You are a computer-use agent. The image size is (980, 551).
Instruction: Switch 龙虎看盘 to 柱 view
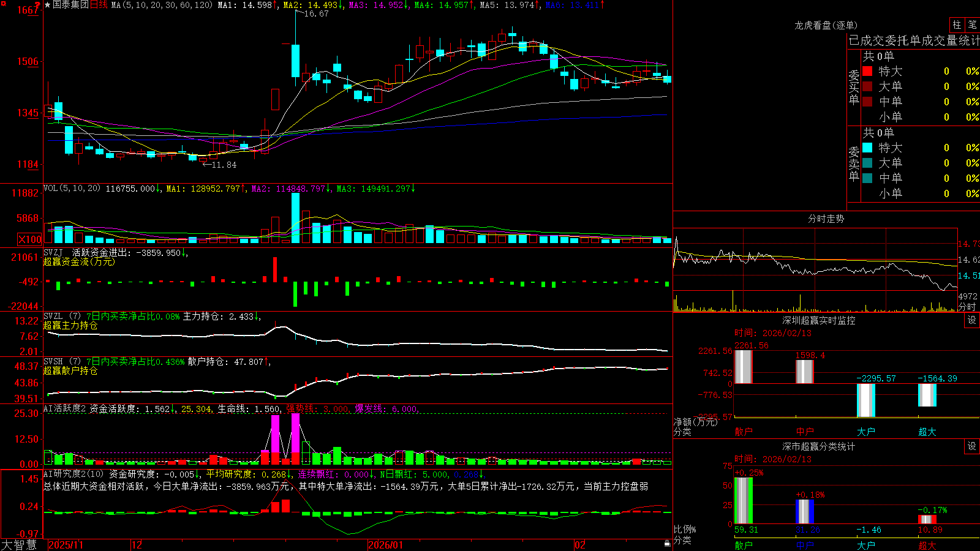click(x=957, y=24)
